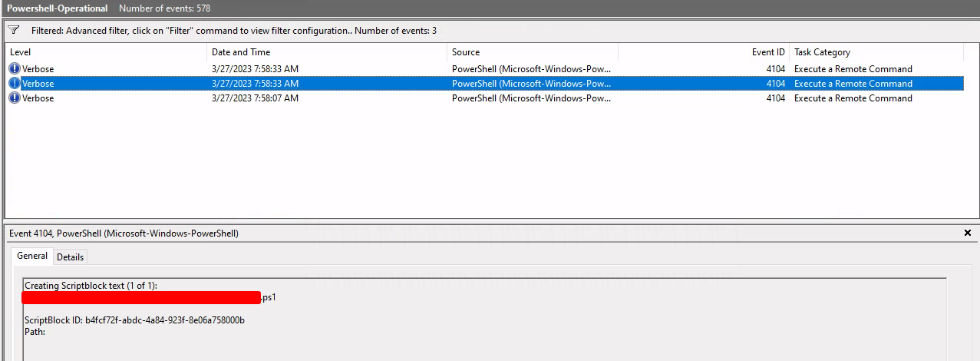Click the Event 4104, PowerShell pane header
The height and width of the screenshot is (361, 980).
[x=124, y=233]
